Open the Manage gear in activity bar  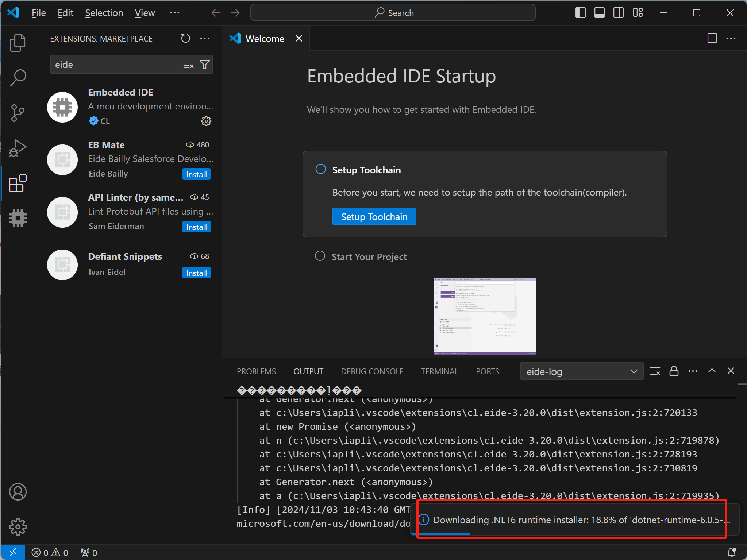coord(18,527)
